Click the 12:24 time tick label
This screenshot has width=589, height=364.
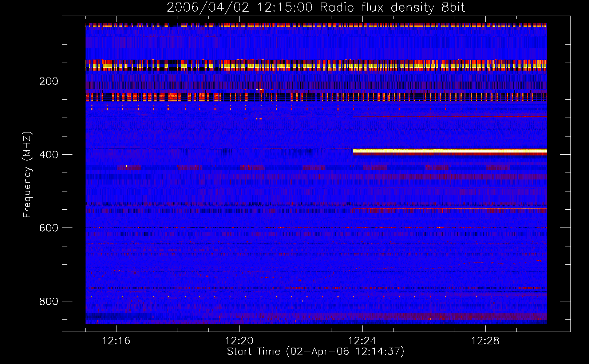[362, 341]
